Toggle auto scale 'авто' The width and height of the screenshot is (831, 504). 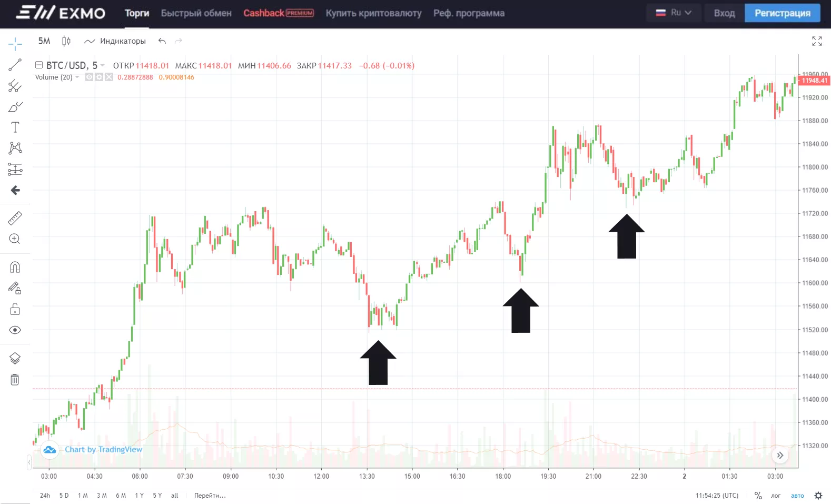(797, 496)
